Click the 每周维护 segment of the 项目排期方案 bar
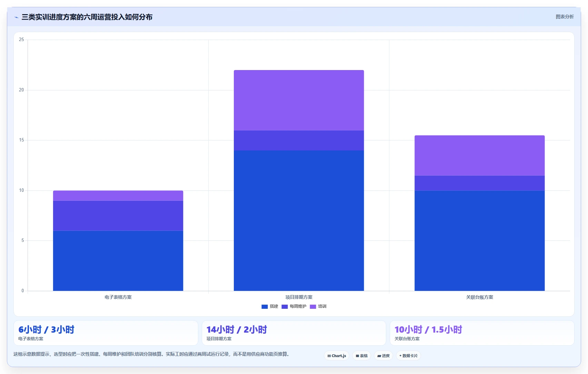Screen dimensions: 588x374 [299, 140]
